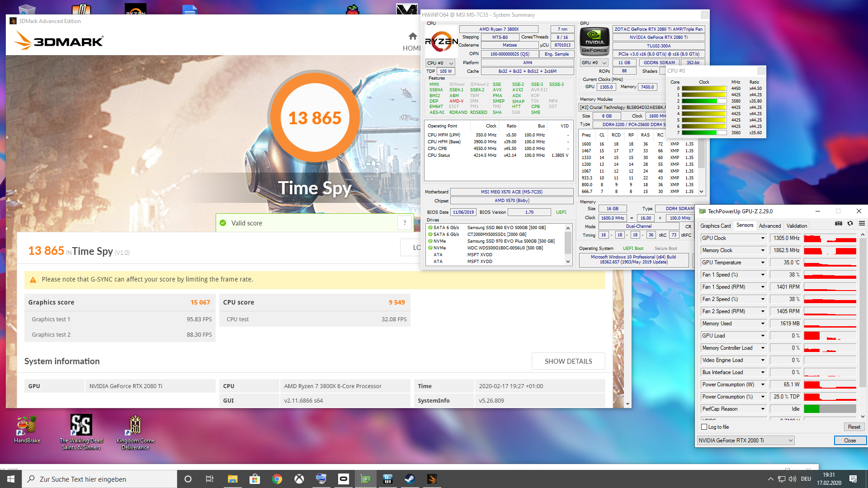Click the GPU-Z refresh icon
868x488 pixels.
point(850,224)
